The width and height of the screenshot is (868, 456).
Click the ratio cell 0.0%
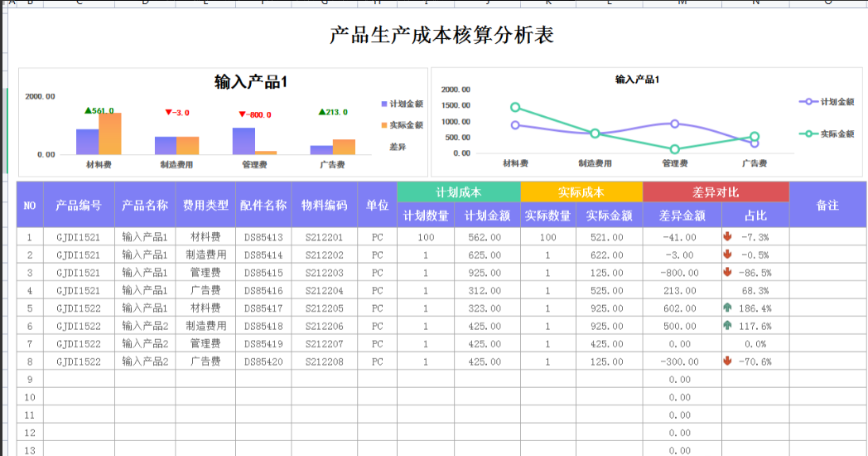(755, 343)
